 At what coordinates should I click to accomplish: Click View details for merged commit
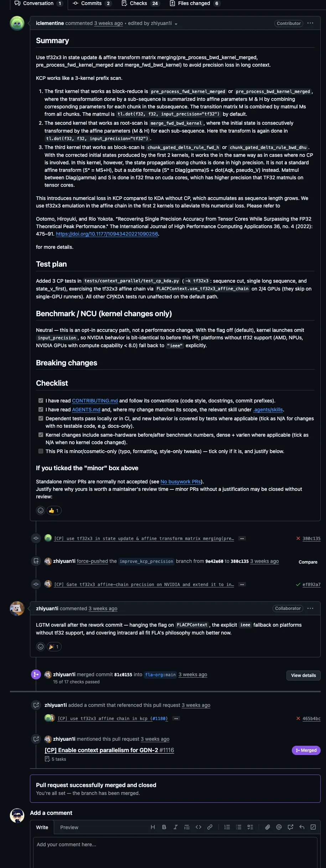(304, 676)
